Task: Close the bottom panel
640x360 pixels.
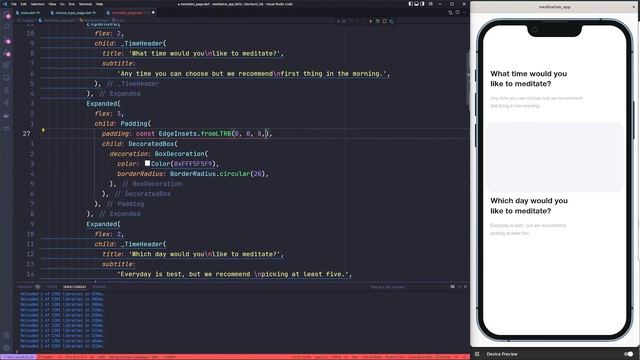Action: (x=465, y=287)
